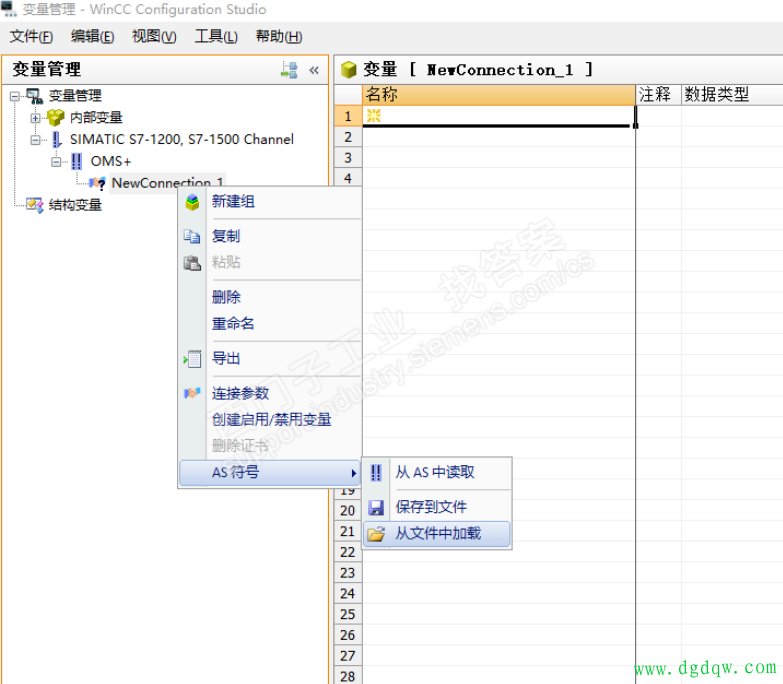Select OMS+ tree item

(110, 161)
